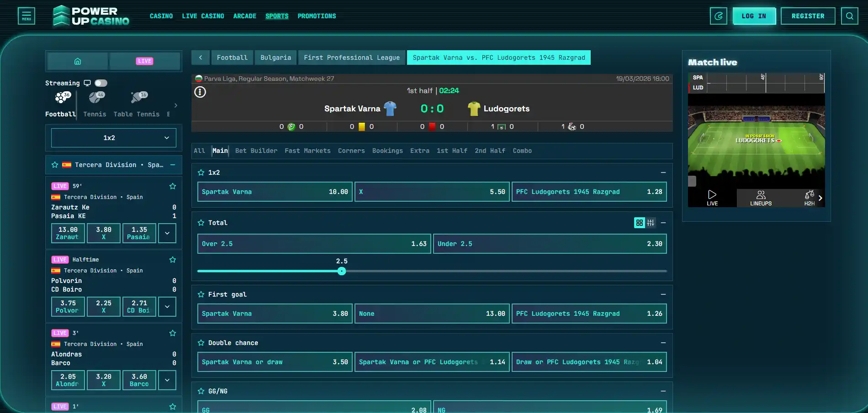
Task: Go back with breadcrumb arrow
Action: [201, 58]
